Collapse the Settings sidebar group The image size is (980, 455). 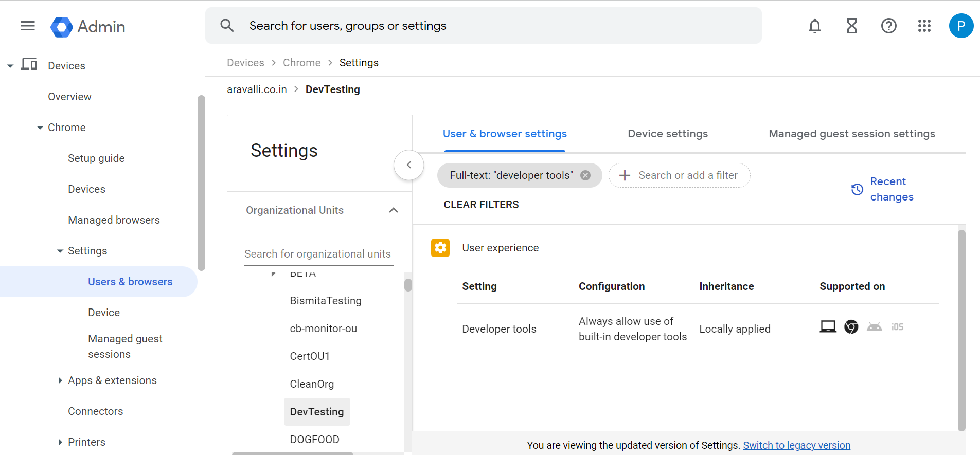tap(60, 251)
